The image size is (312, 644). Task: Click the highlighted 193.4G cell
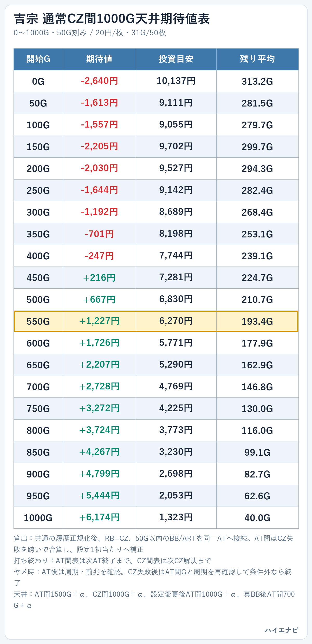tap(257, 321)
